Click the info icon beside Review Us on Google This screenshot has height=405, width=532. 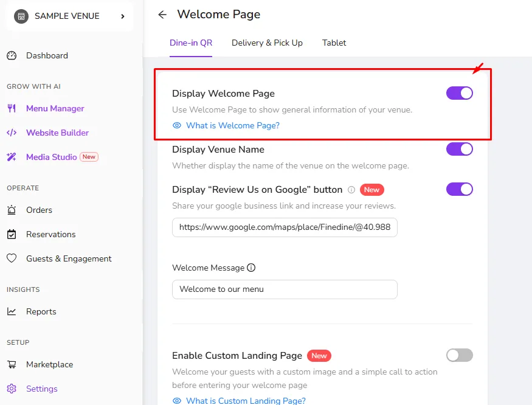pos(351,190)
